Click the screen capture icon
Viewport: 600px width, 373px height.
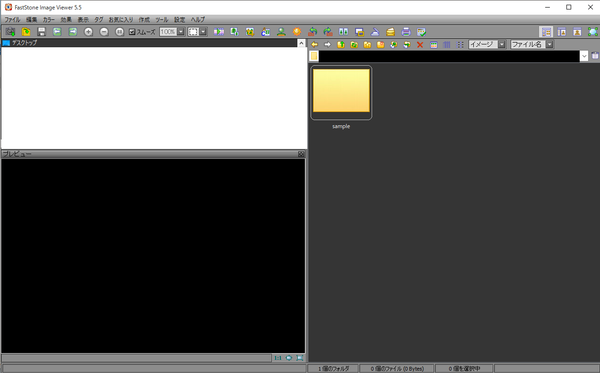click(x=359, y=32)
